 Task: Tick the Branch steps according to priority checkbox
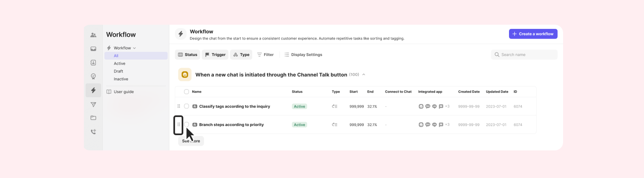click(187, 124)
